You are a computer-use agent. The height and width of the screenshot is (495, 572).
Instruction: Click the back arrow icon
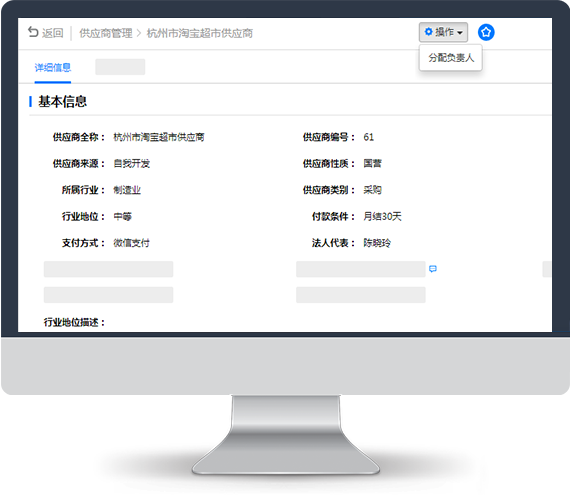33,32
